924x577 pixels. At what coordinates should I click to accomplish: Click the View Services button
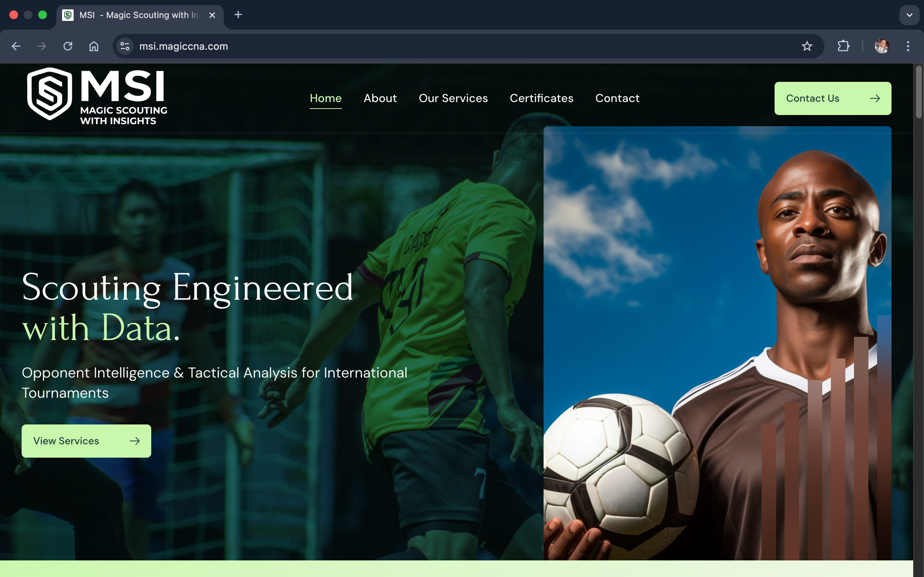coord(86,441)
